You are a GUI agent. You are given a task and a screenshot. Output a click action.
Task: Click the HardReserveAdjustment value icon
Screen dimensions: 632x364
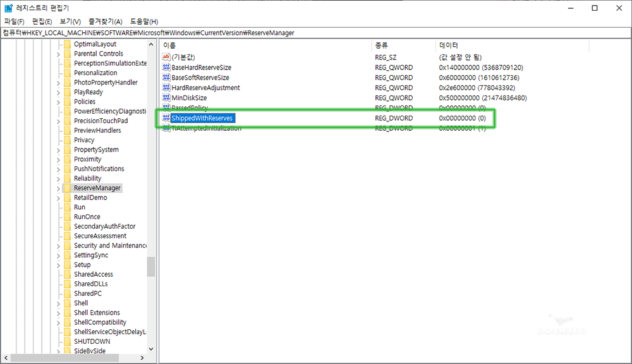click(x=166, y=87)
